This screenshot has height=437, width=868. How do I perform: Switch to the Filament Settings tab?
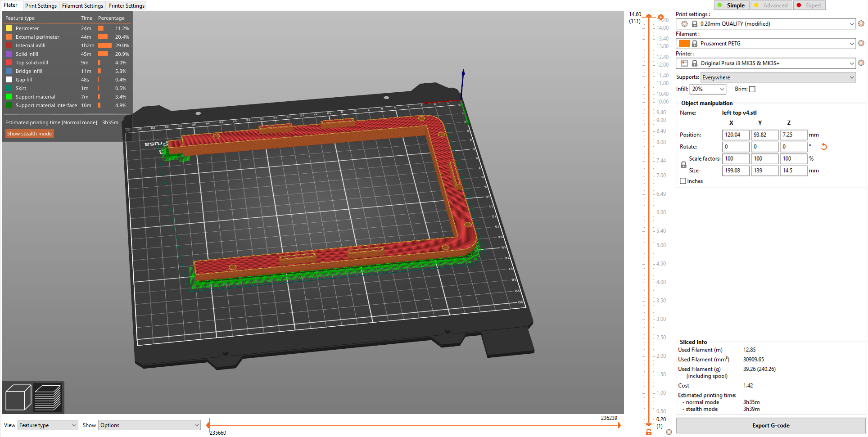pyautogui.click(x=82, y=5)
